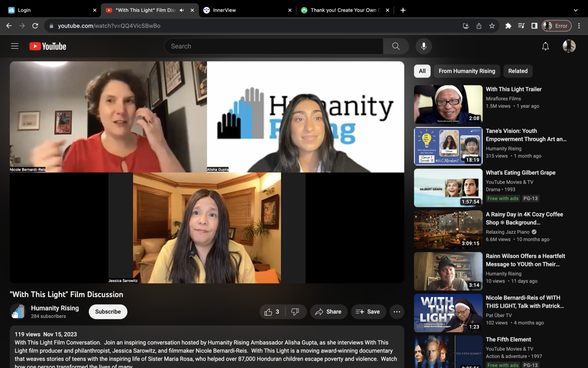Open the YouTube hamburger guide menu

click(15, 46)
